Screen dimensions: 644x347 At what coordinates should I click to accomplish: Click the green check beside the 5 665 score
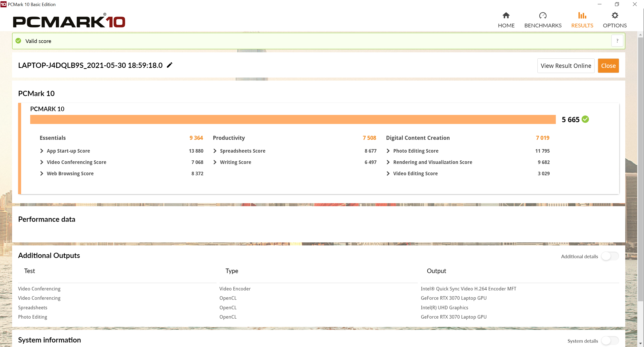[585, 119]
